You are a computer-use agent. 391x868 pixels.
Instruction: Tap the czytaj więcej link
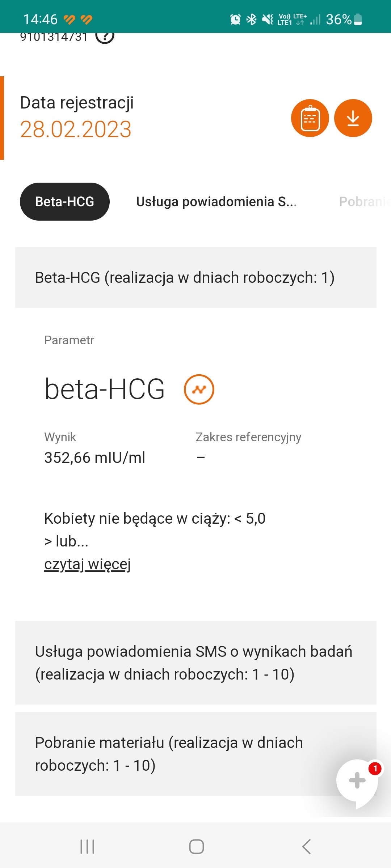(87, 564)
